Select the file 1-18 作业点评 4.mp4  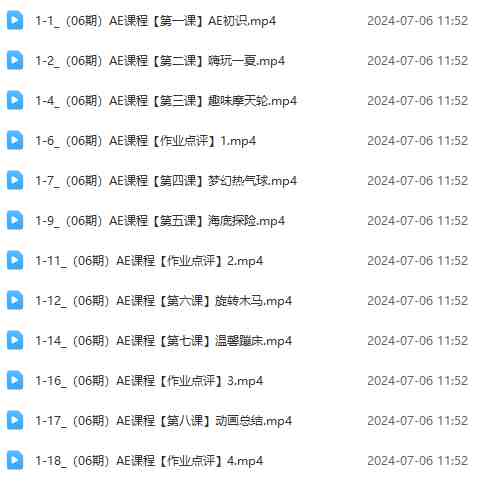coord(149,461)
